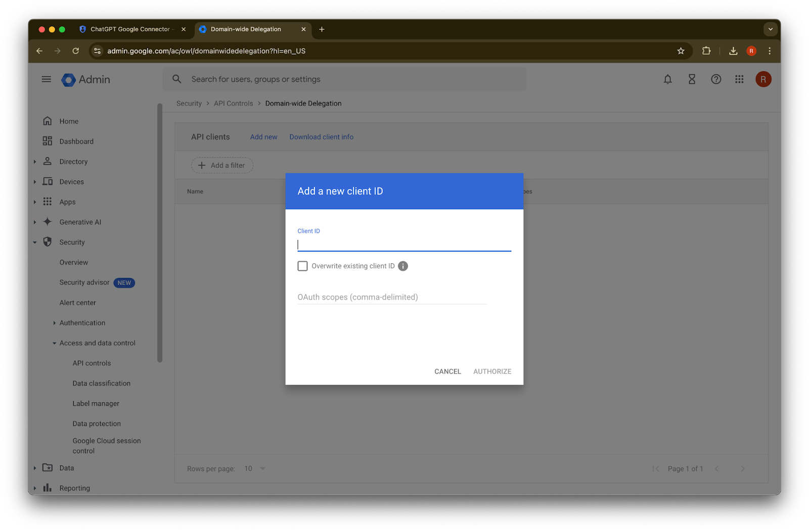Viewport: 809px width, 532px height.
Task: Open the tasks hourglass icon
Action: point(692,79)
